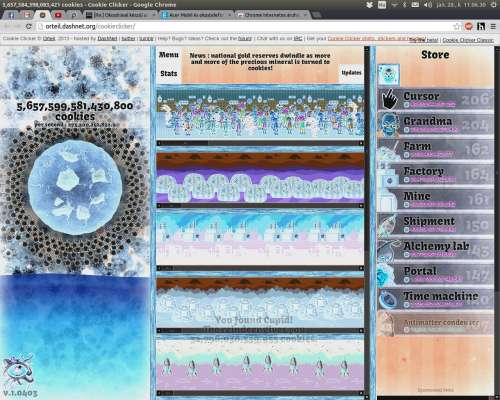Image resolution: width=500 pixels, height=400 pixels.
Task: Buy a Shipment building
Action: coord(436,224)
